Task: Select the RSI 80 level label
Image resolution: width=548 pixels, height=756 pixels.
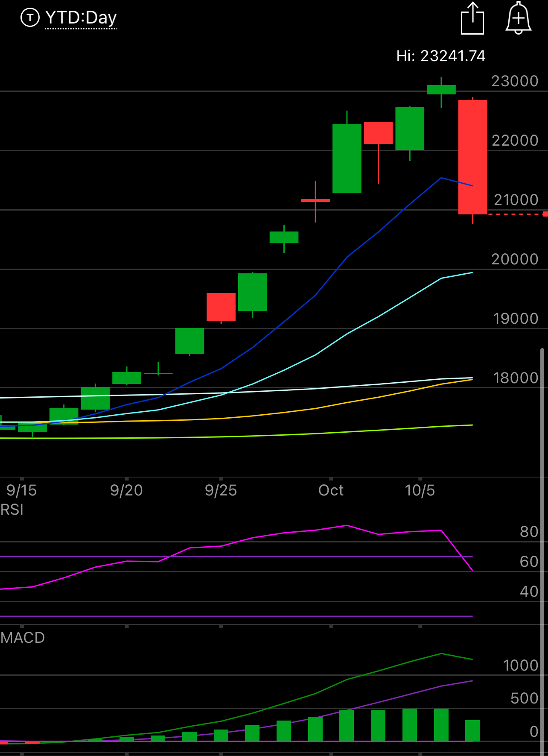Action: pyautogui.click(x=529, y=532)
